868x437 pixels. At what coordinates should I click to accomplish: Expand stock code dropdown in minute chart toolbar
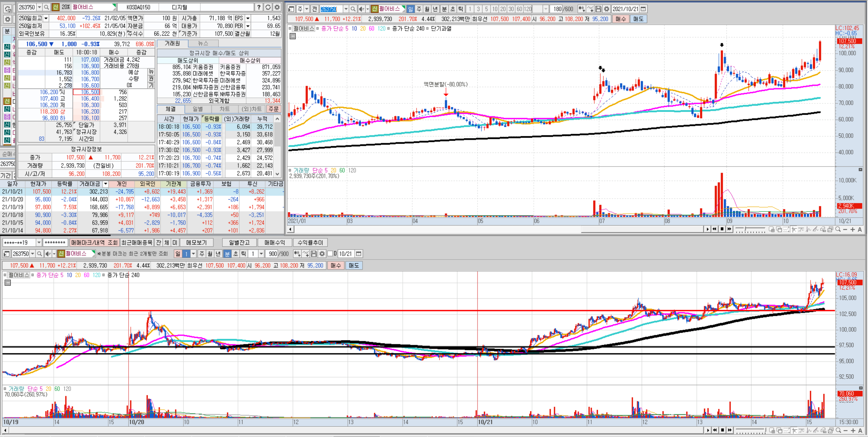pos(33,254)
